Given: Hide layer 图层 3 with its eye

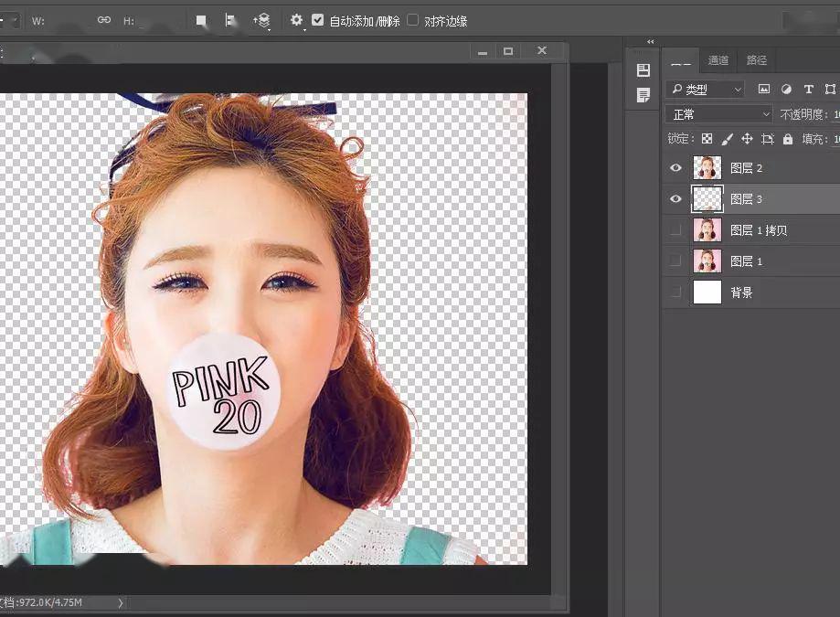Looking at the screenshot, I should [x=676, y=198].
